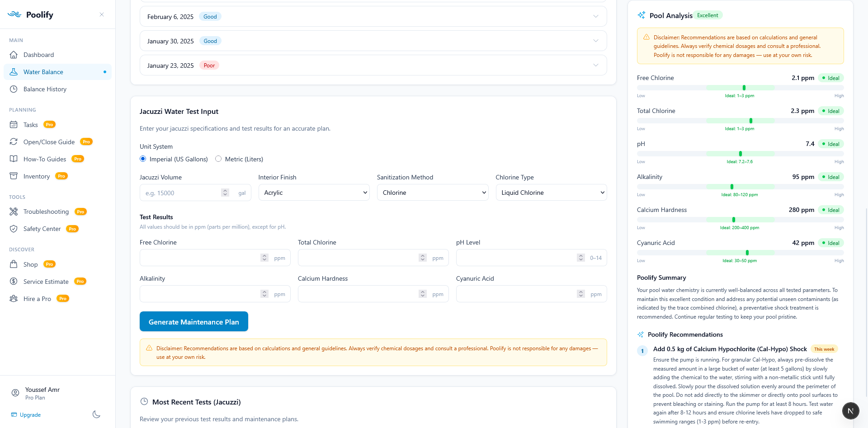Click the Safety Center shield icon
Screen dimensions: 868x428
(x=14, y=229)
